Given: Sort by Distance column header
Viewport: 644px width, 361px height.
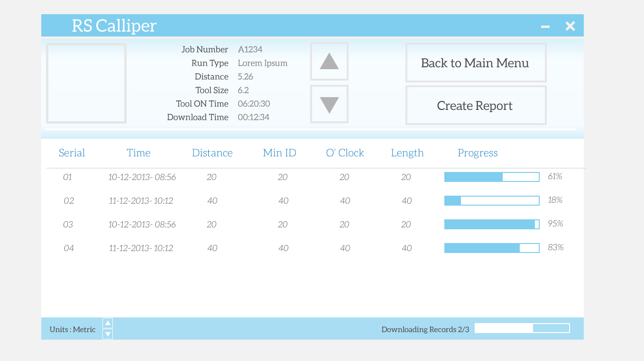Looking at the screenshot, I should (x=212, y=153).
